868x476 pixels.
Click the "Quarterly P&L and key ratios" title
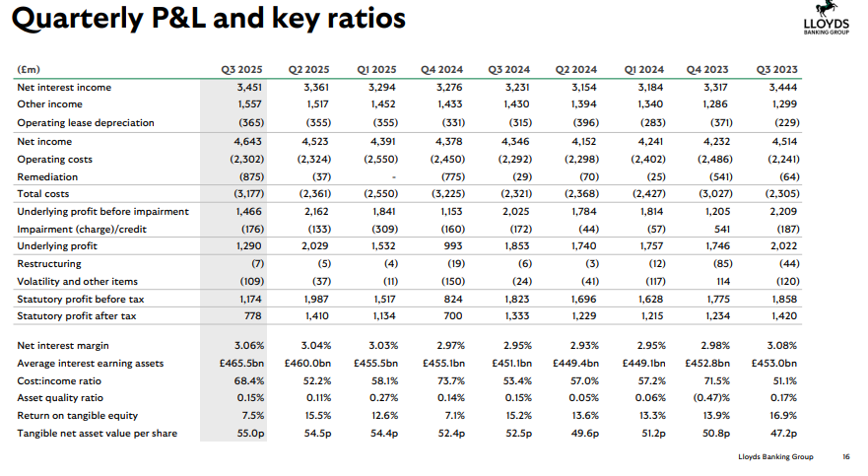(212, 19)
